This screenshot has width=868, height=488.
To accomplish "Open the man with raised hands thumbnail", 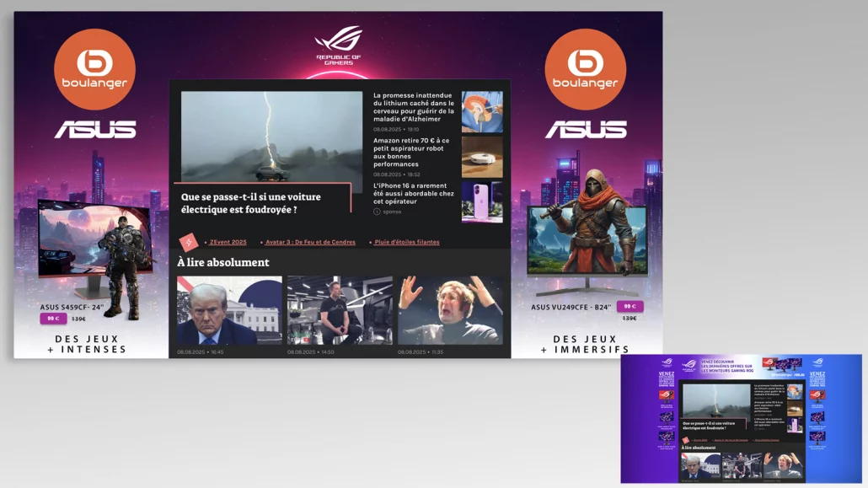I will [x=450, y=310].
